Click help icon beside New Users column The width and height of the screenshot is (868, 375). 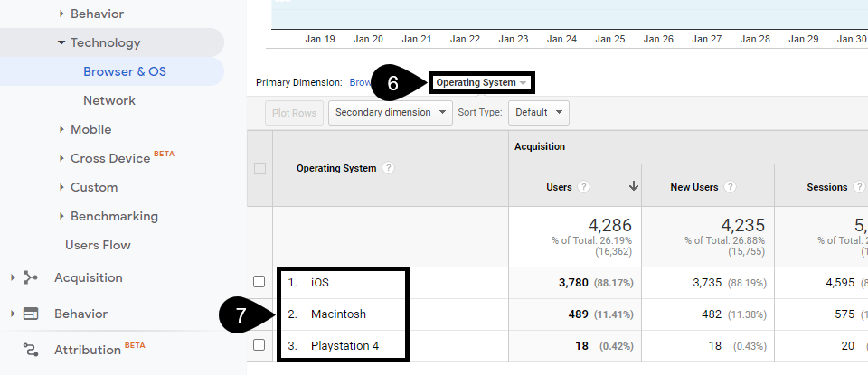(x=730, y=187)
